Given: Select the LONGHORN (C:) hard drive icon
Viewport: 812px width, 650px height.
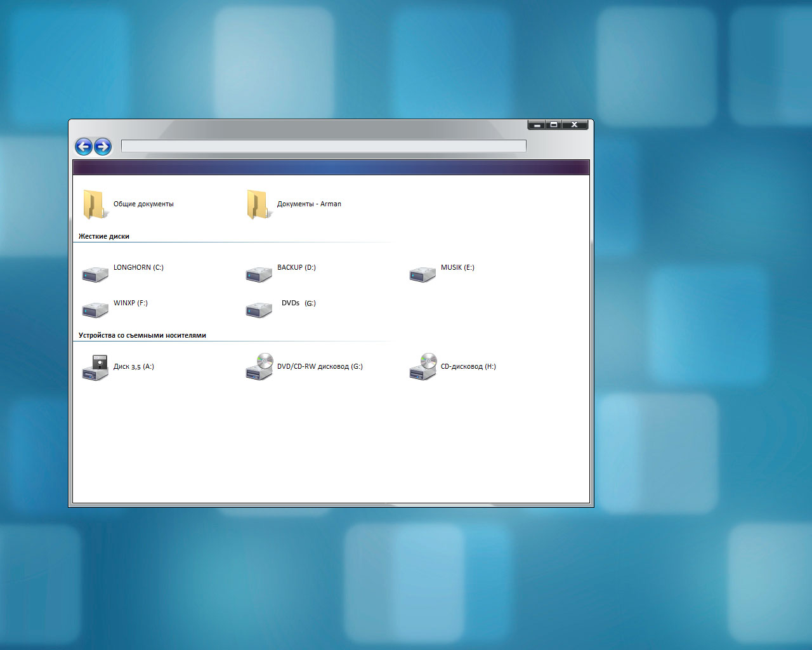Looking at the screenshot, I should 95,274.
